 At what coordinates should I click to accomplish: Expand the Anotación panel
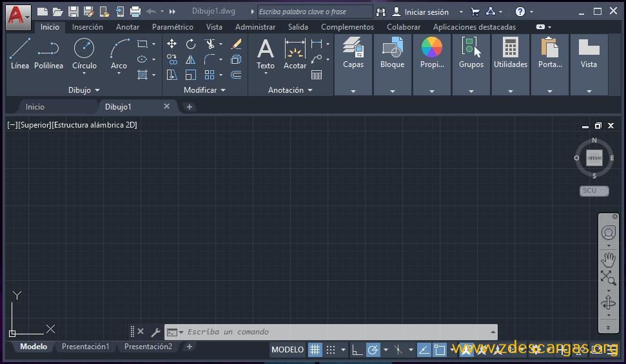pos(290,90)
